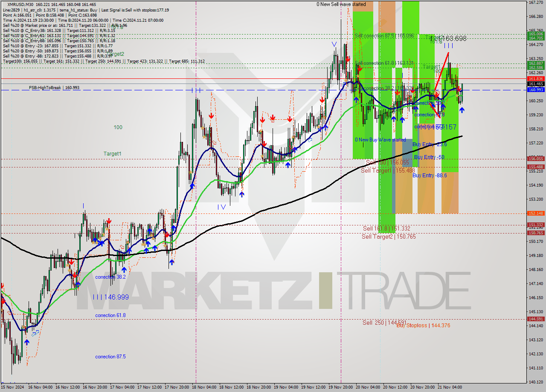Click the 'Sell correction 61.8 | 163.131' label
The height and width of the screenshot is (392, 546).
384,63
